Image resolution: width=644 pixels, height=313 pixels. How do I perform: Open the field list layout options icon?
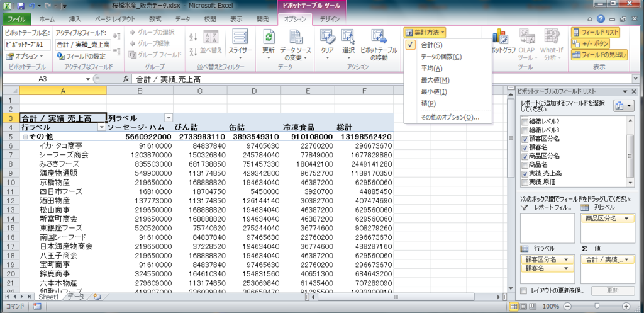pyautogui.click(x=624, y=106)
